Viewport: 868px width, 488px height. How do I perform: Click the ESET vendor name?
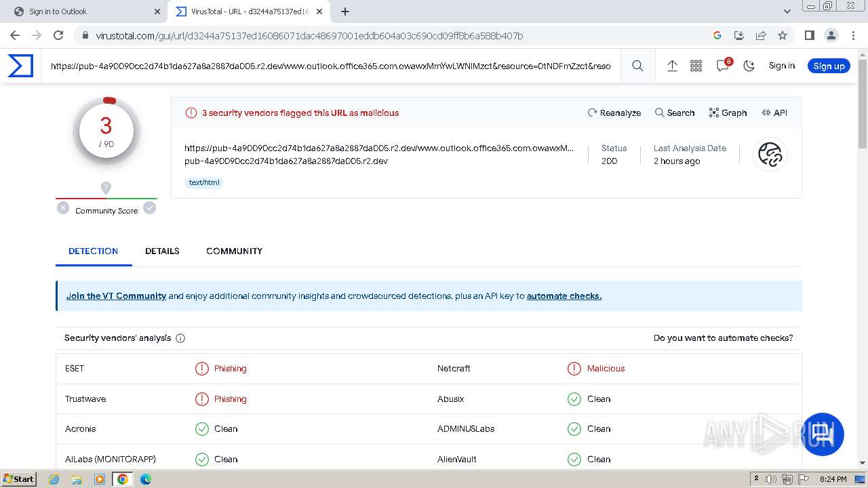coord(75,369)
